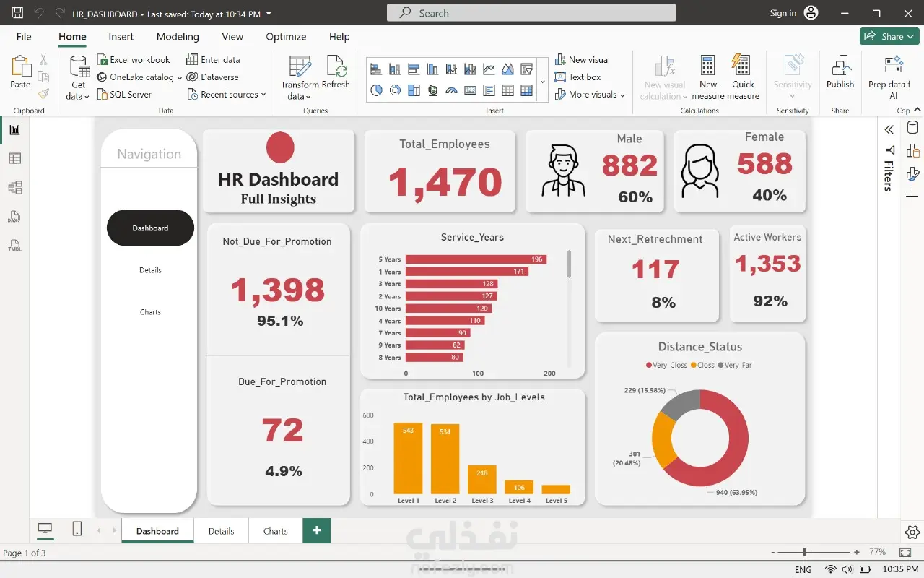Select the Dashboard navigation pill button
The height and width of the screenshot is (578, 924).
click(150, 228)
